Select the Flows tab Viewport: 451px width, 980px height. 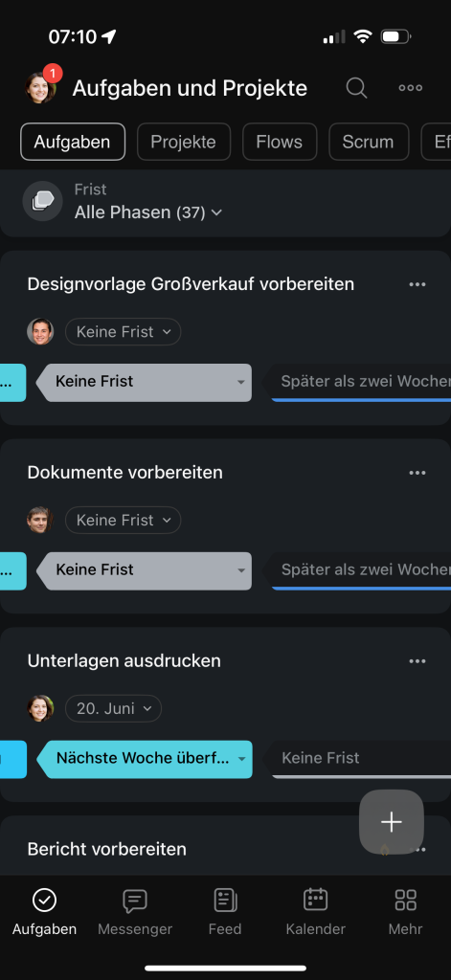279,142
